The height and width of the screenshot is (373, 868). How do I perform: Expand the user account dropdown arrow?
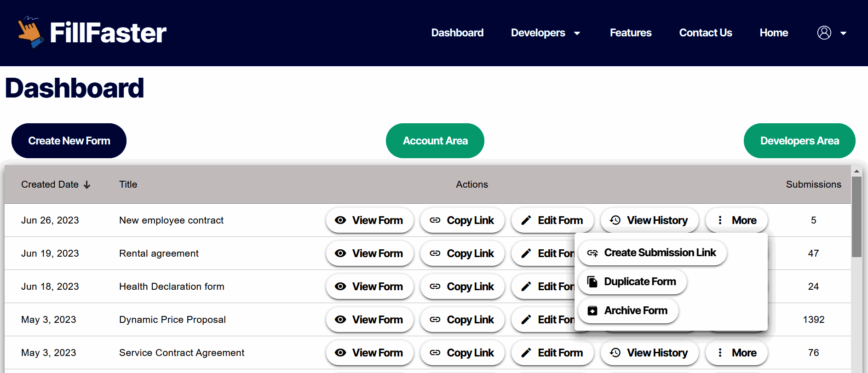pyautogui.click(x=843, y=33)
